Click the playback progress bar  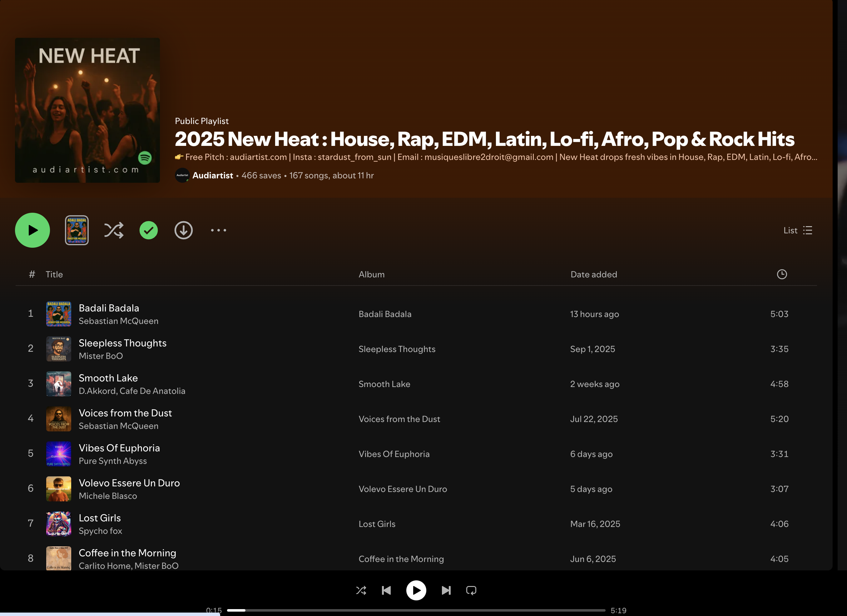416,610
